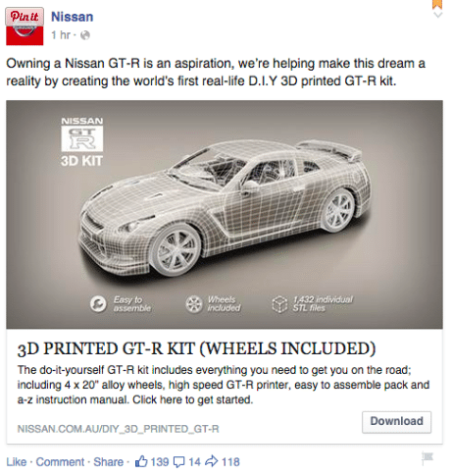Open the Nissan page name link
The image size is (452, 476).
[73, 17]
